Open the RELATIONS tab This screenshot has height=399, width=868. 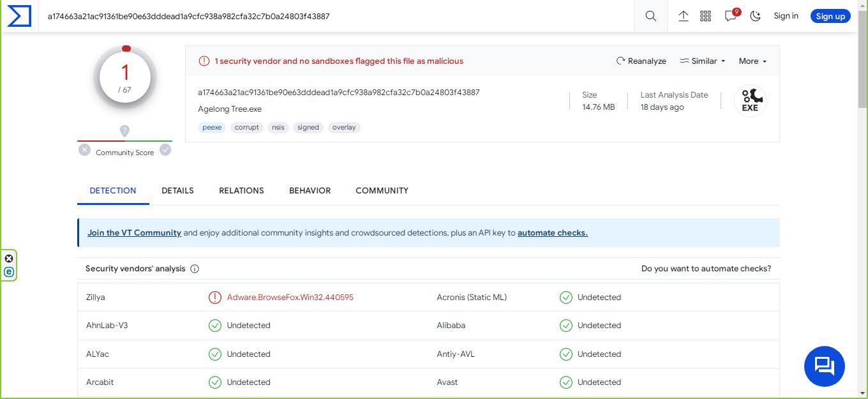(241, 191)
